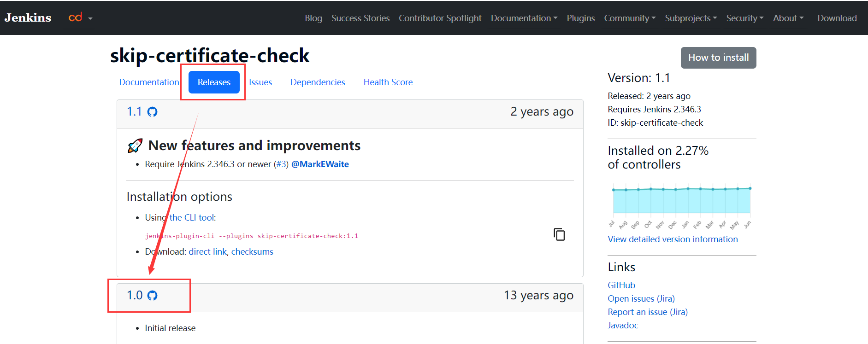Open the Open issues (Jira) link
The width and height of the screenshot is (868, 344).
(x=641, y=298)
